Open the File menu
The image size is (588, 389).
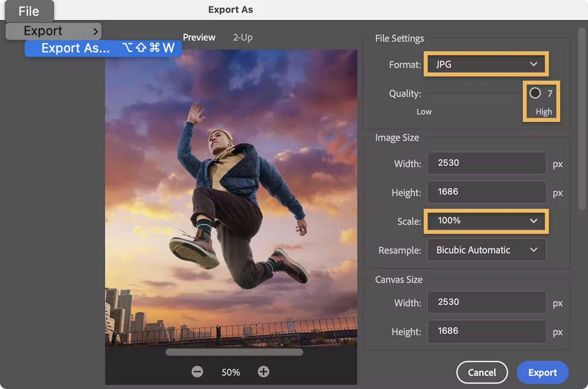pos(28,11)
